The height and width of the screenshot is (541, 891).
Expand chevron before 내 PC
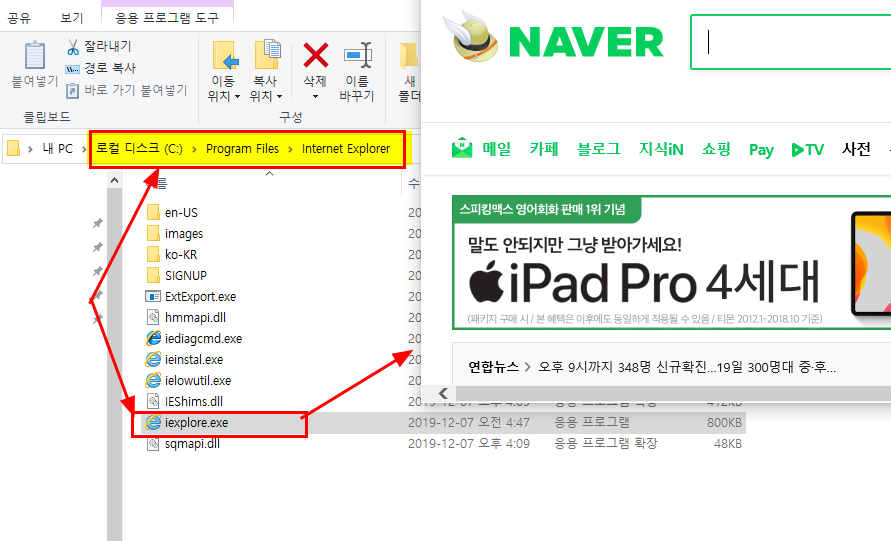pos(31,149)
